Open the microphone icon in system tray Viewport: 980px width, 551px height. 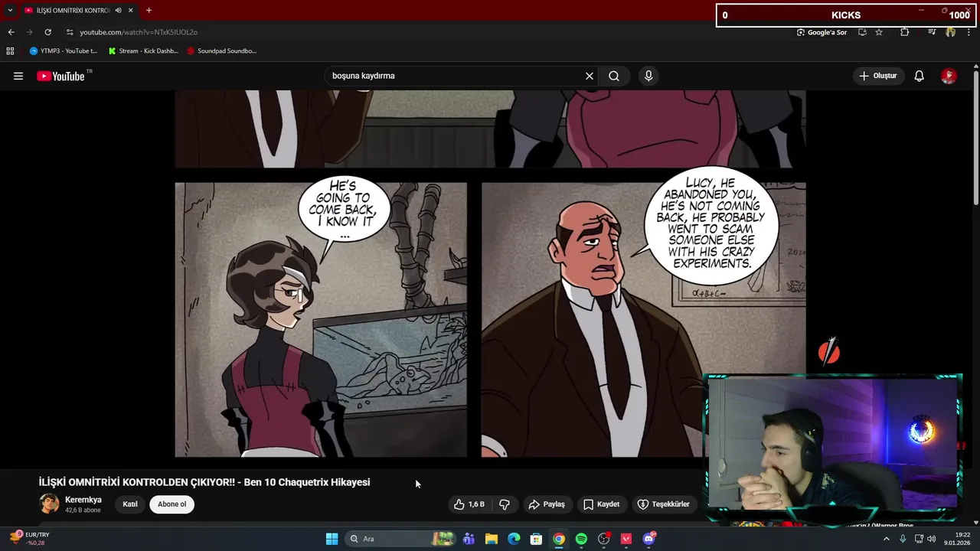point(903,539)
